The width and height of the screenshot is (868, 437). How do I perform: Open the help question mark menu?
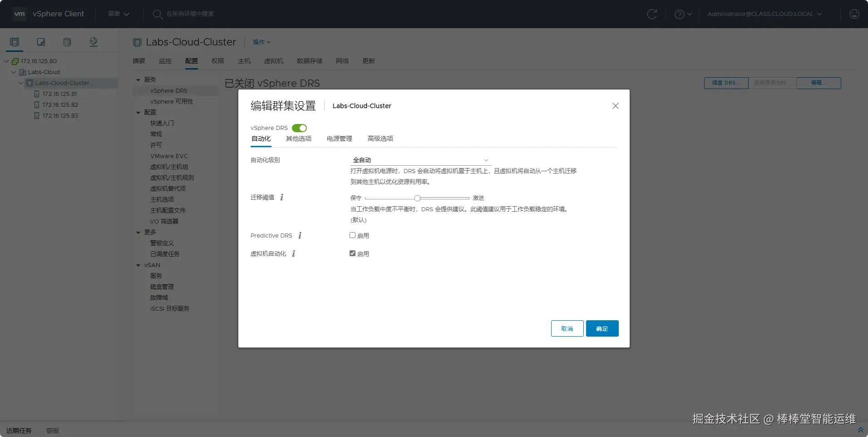point(683,14)
